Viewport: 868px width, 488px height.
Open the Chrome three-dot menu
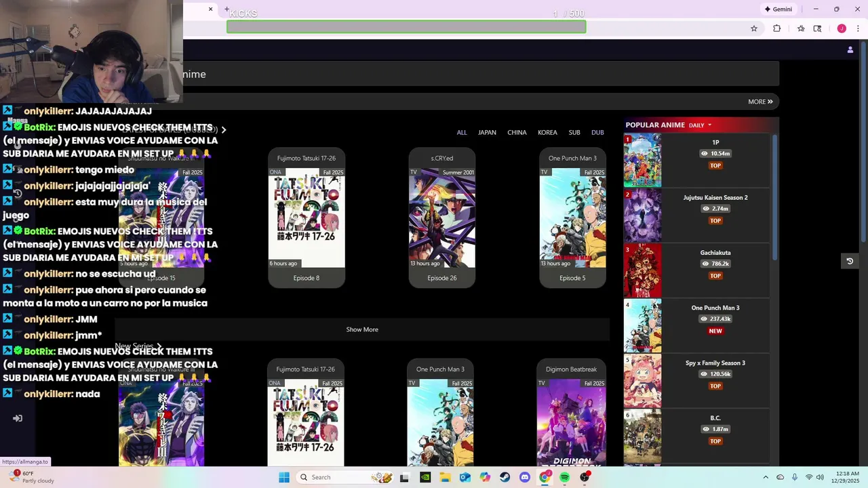tap(858, 28)
